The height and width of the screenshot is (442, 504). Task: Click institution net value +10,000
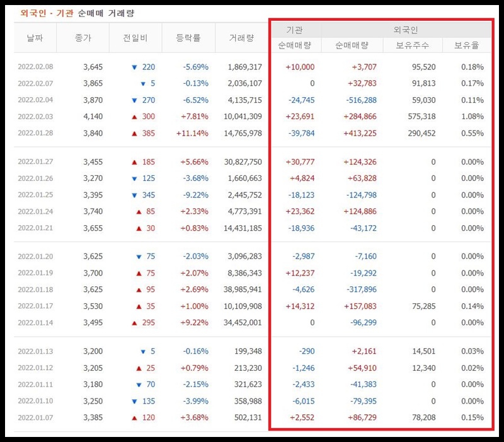[x=300, y=67]
